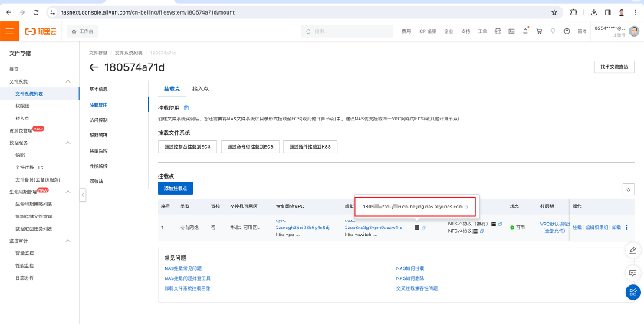Open the help question-mark icon

[567, 31]
